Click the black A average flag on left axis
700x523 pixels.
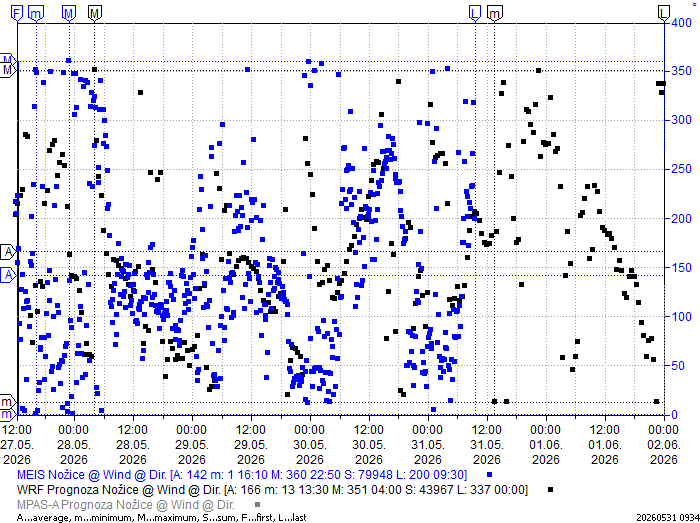(8, 252)
